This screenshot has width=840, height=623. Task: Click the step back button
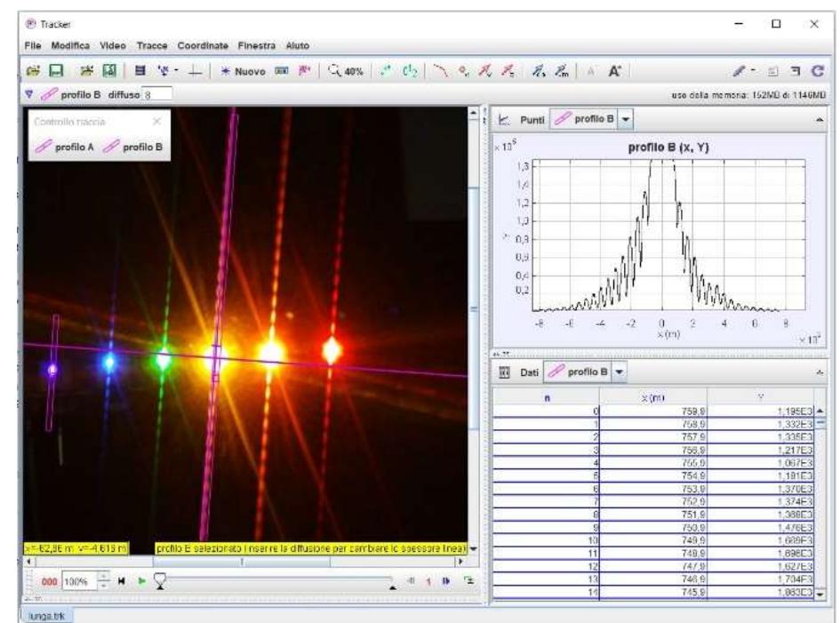[412, 580]
